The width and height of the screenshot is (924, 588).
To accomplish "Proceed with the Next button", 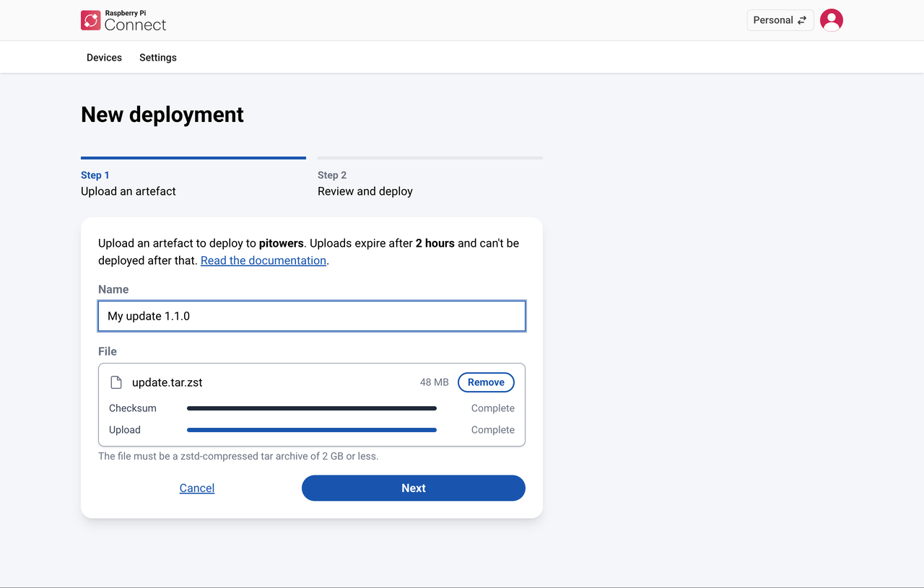I will 414,488.
